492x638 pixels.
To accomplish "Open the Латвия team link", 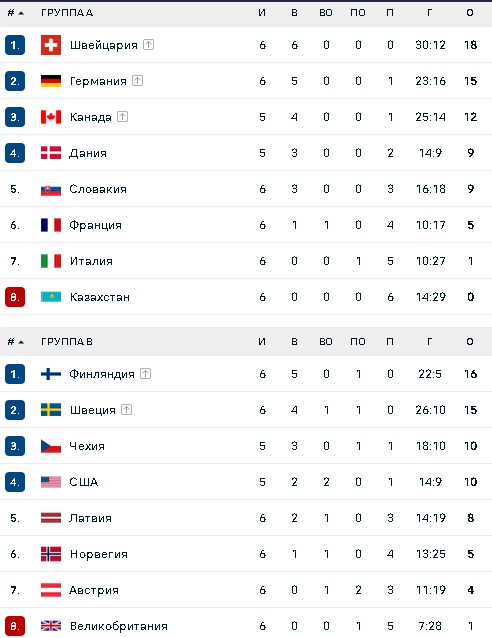I will click(x=90, y=518).
